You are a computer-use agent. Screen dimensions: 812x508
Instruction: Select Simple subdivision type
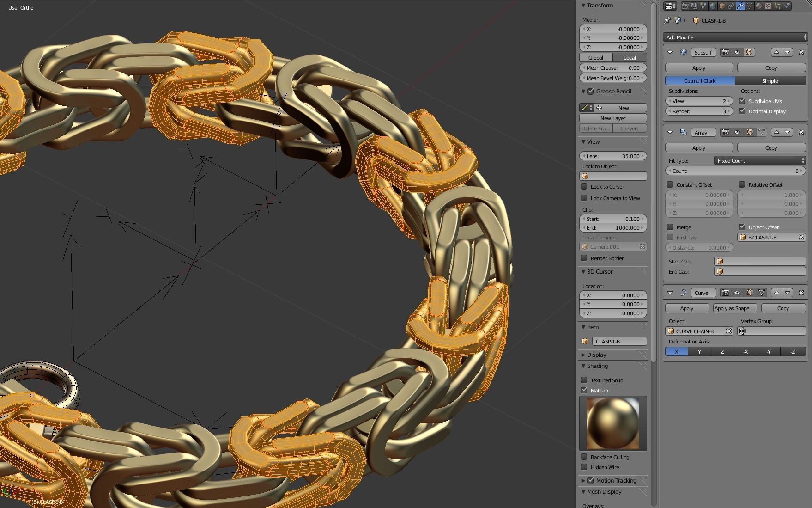(x=770, y=80)
